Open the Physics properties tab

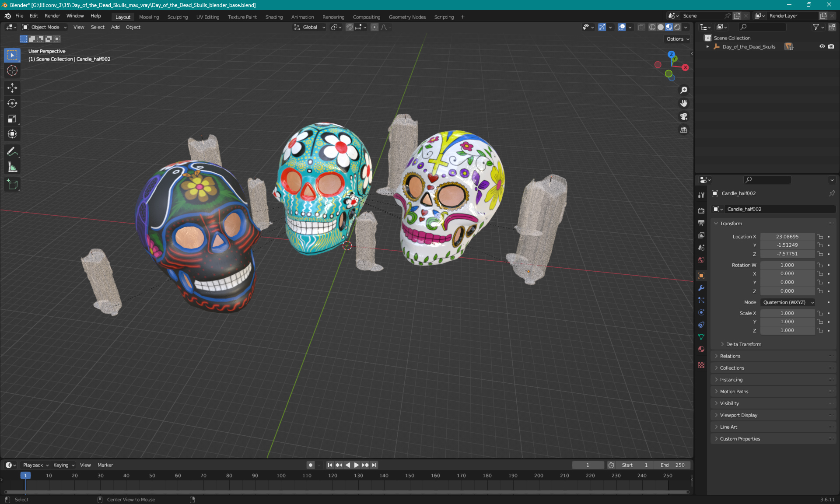click(x=701, y=312)
